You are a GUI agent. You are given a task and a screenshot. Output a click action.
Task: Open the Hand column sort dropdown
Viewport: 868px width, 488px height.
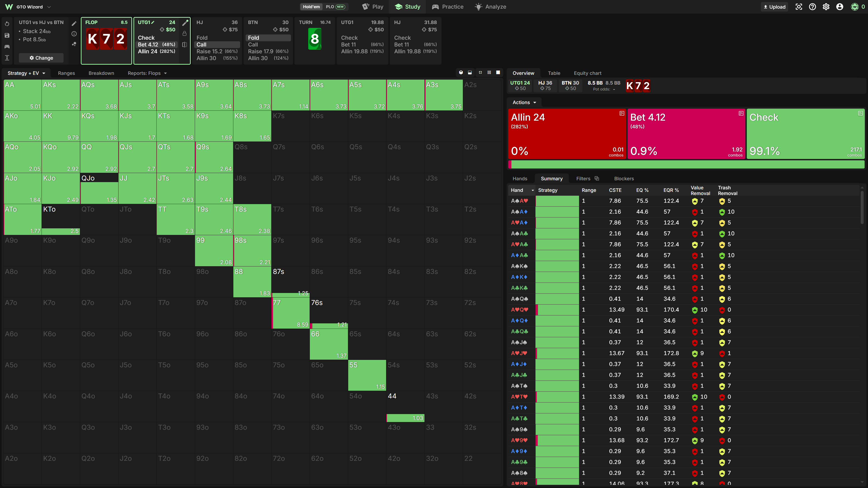point(533,190)
